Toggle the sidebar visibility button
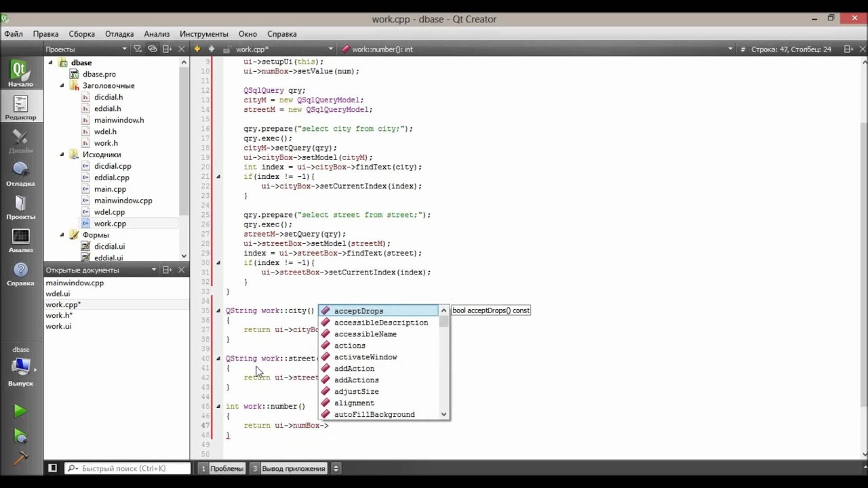This screenshot has height=488, width=868. coord(52,468)
